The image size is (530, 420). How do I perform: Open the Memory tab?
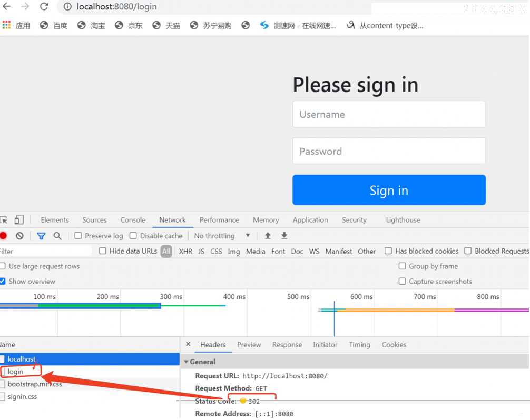tap(266, 220)
